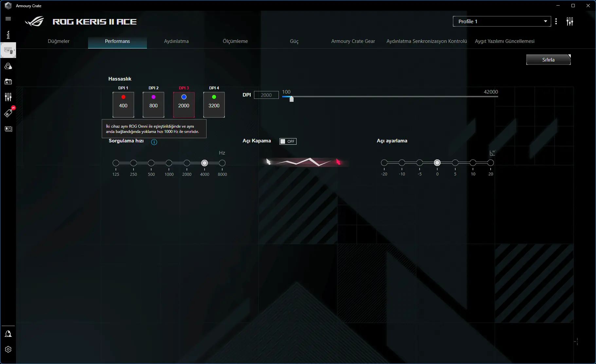Set polling rate to 250 Hz

point(134,163)
